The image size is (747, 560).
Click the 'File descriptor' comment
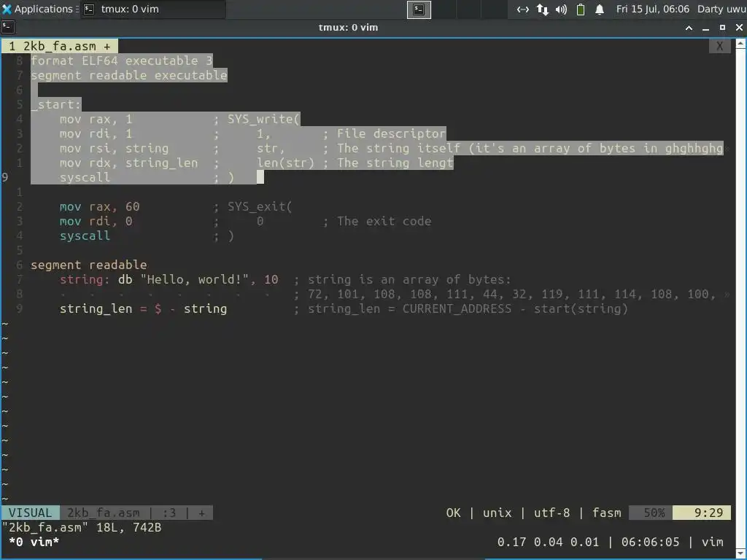tap(391, 133)
